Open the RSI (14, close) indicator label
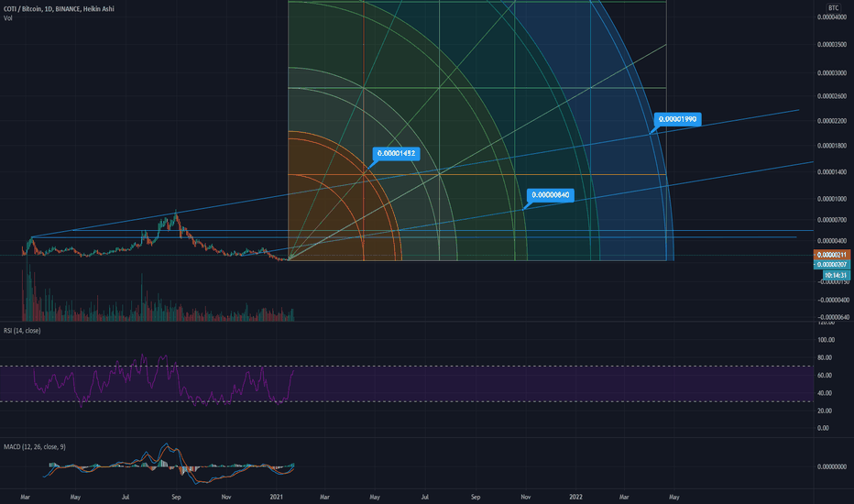854x504 pixels. click(22, 331)
